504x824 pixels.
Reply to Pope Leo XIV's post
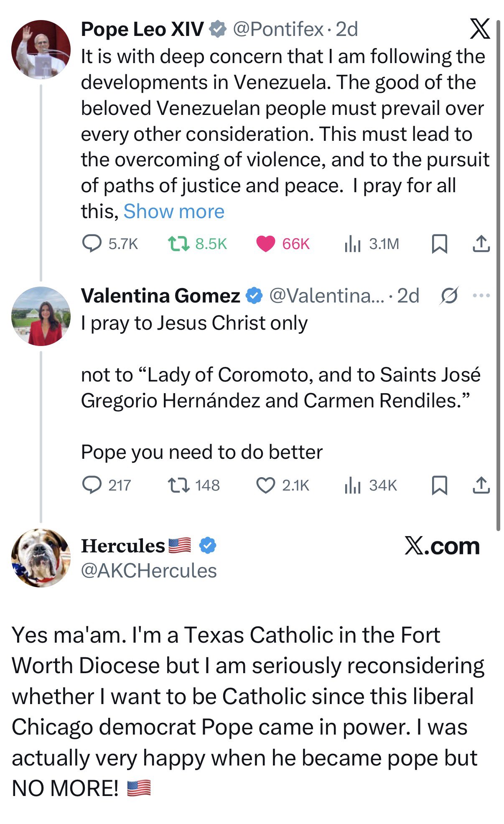(x=92, y=244)
